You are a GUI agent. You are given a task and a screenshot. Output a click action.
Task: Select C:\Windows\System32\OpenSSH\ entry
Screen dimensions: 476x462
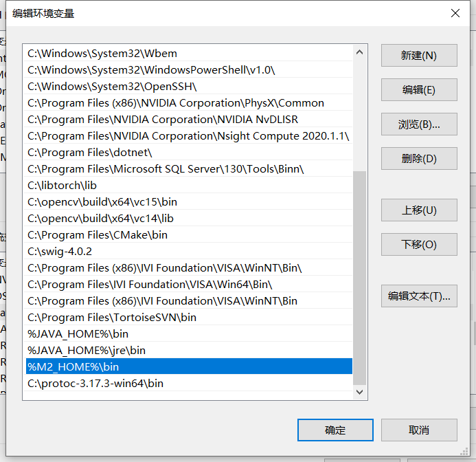coord(188,87)
